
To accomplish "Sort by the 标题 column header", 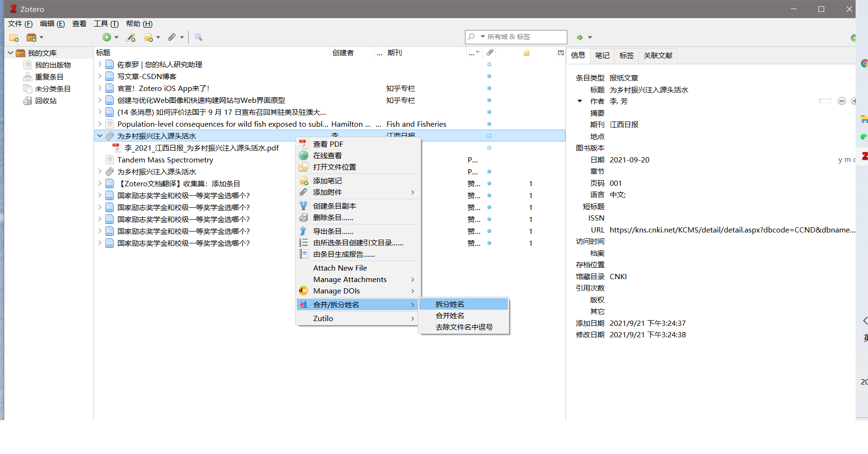I will pyautogui.click(x=212, y=53).
